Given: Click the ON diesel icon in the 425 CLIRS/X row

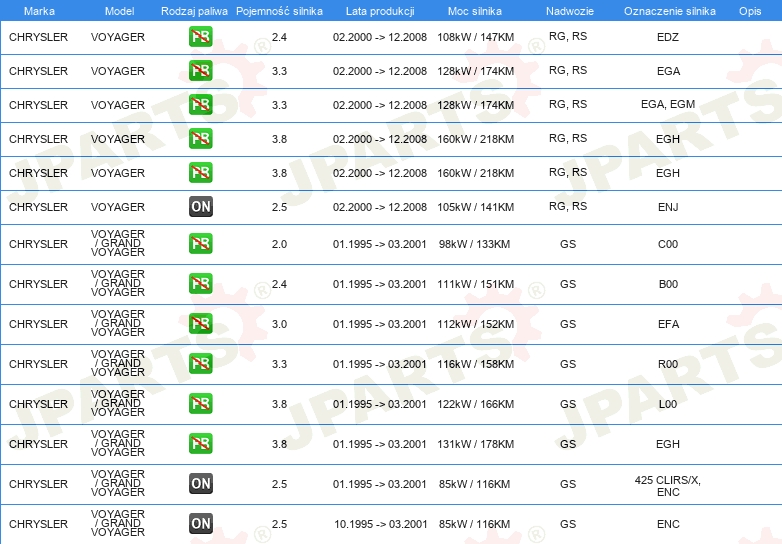Looking at the screenshot, I should [200, 483].
